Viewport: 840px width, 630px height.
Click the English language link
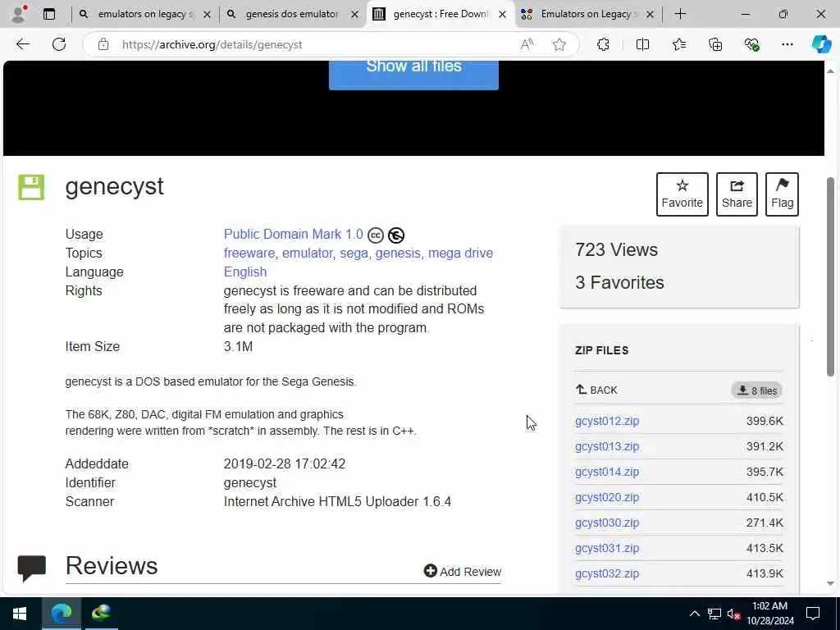pyautogui.click(x=244, y=272)
